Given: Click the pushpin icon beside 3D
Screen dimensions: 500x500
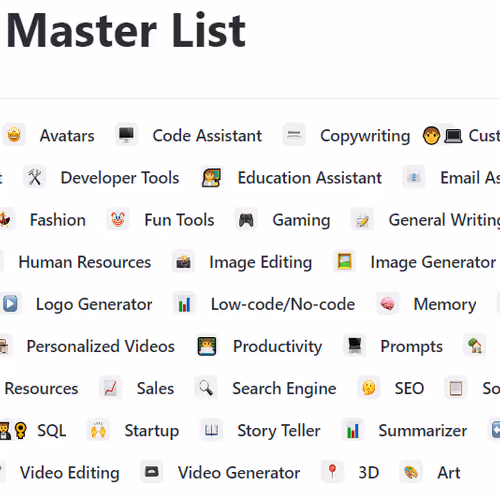Looking at the screenshot, I should (332, 472).
